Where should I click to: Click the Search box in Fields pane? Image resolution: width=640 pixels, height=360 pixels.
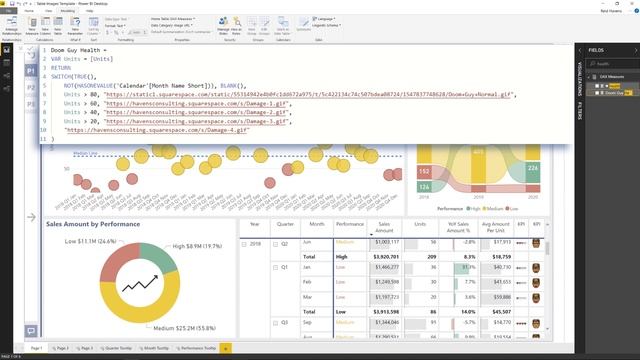(612, 64)
